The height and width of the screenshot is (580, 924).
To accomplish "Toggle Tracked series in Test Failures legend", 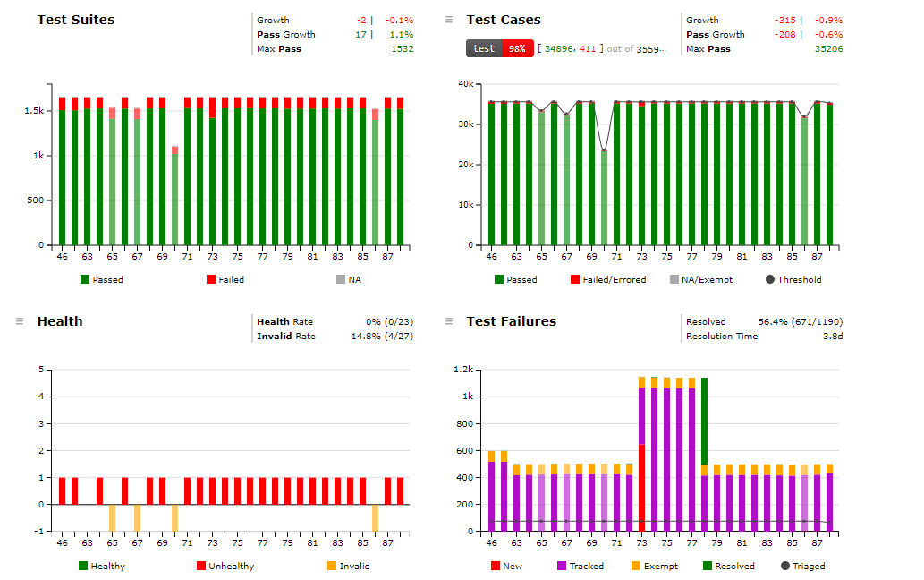I will (x=580, y=566).
